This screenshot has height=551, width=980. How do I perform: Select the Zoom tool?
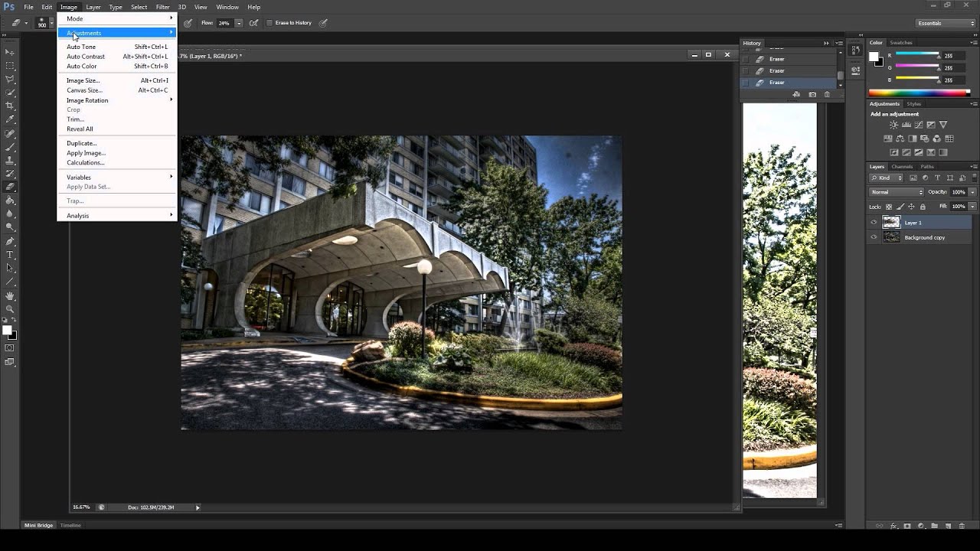[x=11, y=309]
